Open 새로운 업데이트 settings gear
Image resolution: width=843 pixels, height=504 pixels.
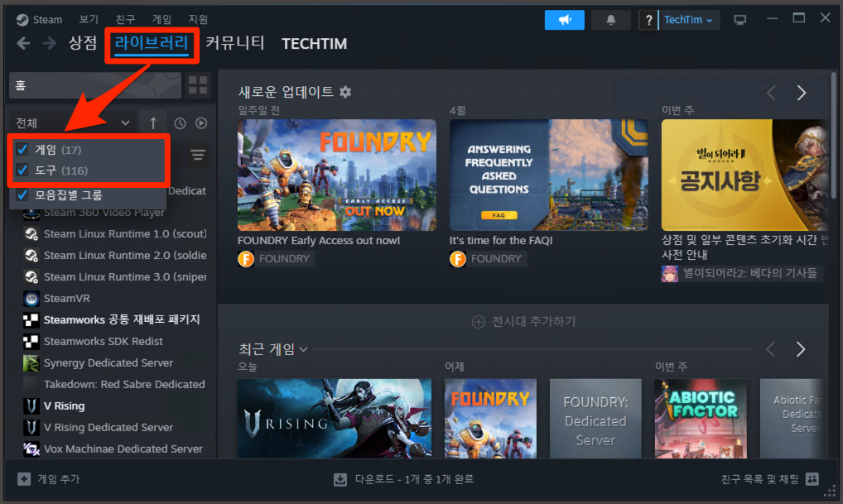coord(345,92)
